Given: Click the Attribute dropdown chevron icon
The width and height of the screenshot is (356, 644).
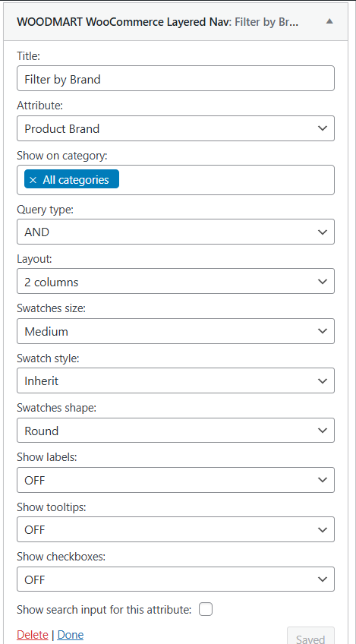Looking at the screenshot, I should 323,128.
